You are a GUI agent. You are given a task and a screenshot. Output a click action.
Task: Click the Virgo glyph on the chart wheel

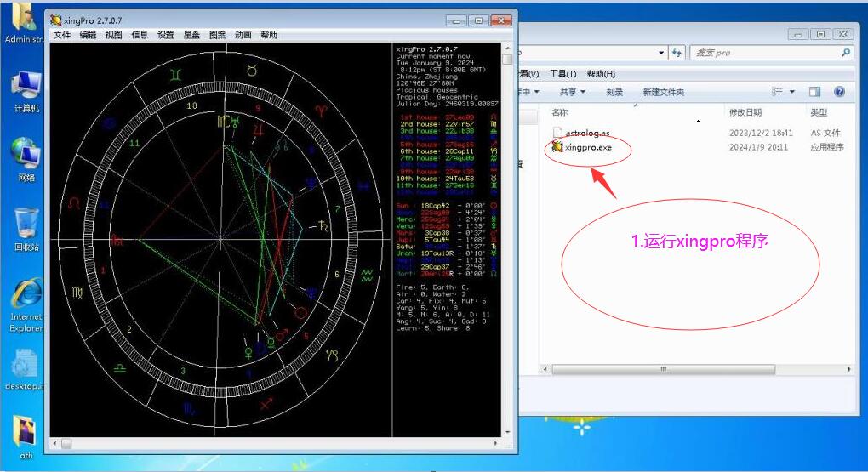click(77, 292)
